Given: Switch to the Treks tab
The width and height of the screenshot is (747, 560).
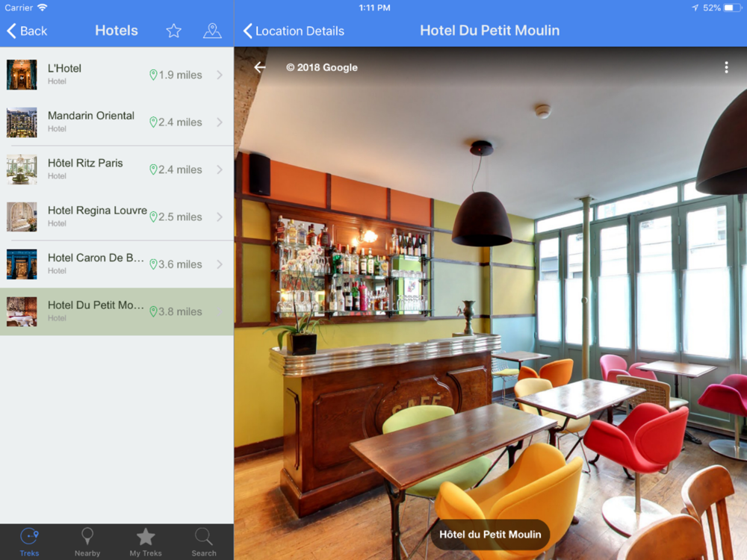Looking at the screenshot, I should [30, 542].
